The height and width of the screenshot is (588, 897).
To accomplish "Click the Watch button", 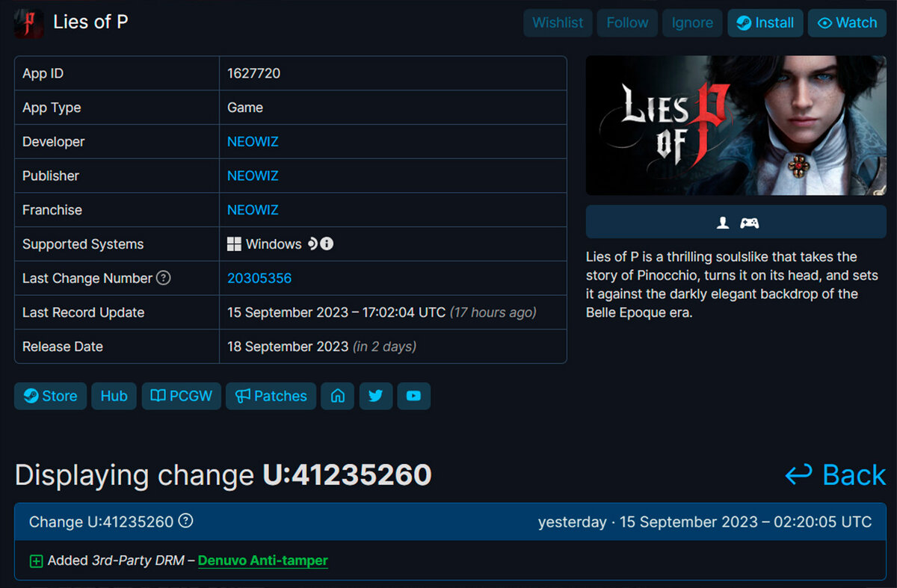I will pos(847,23).
